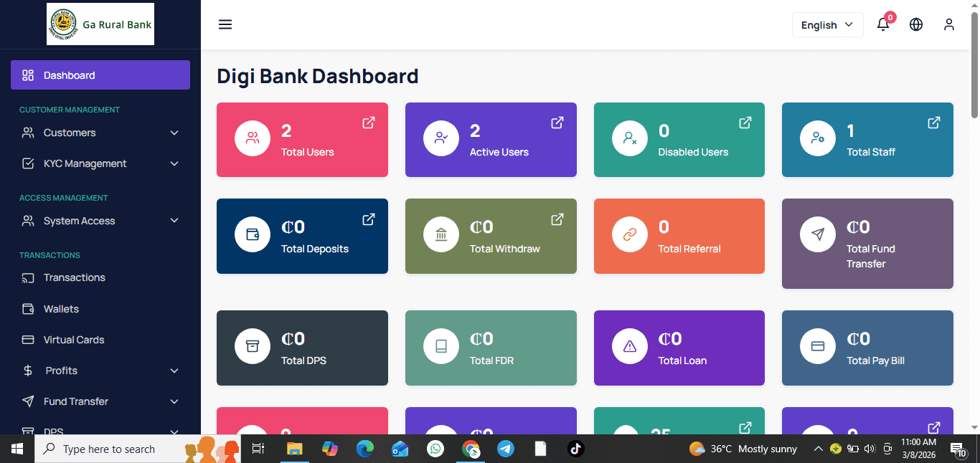Viewport: 980px width, 463px height.
Task: Open Chrome from the taskbar
Action: pyautogui.click(x=471, y=449)
